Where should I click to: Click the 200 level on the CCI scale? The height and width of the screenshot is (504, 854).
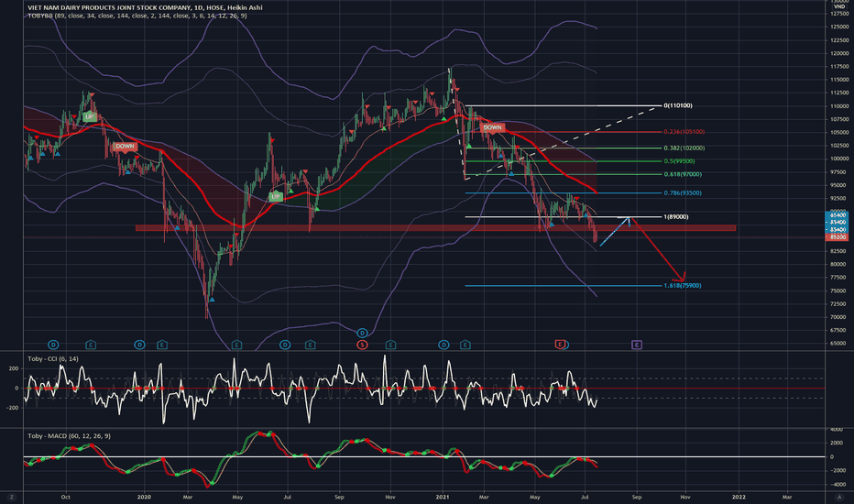coord(14,369)
